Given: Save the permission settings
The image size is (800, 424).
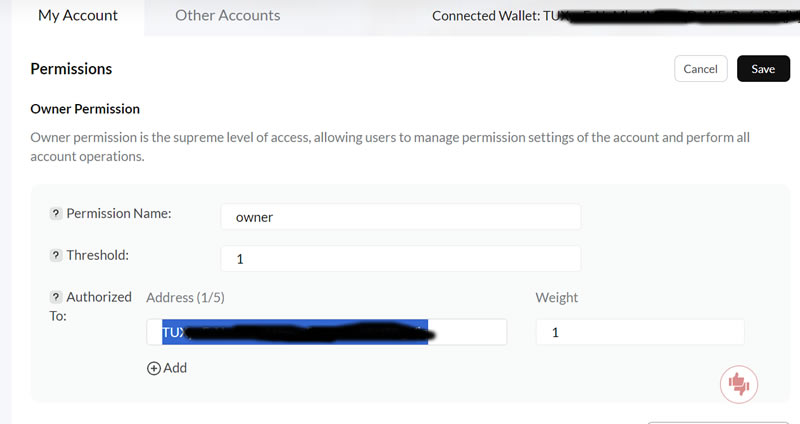Looking at the screenshot, I should [x=763, y=69].
